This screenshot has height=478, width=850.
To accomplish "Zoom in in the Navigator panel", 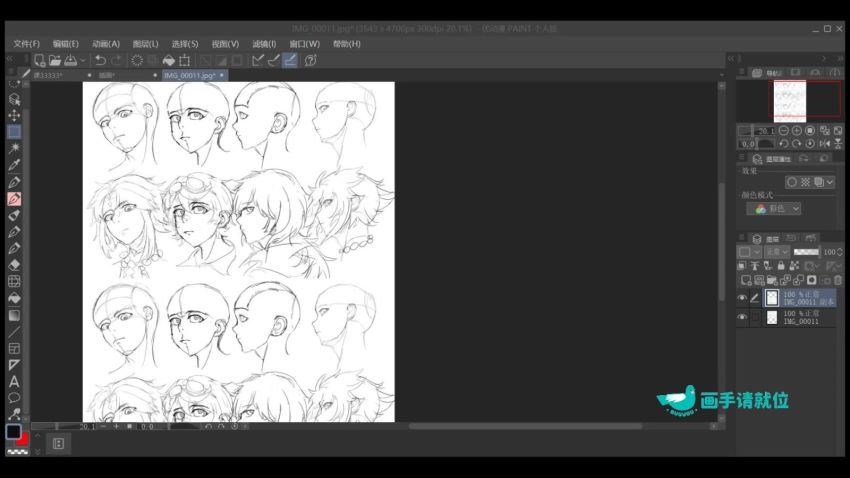I will pyautogui.click(x=796, y=131).
